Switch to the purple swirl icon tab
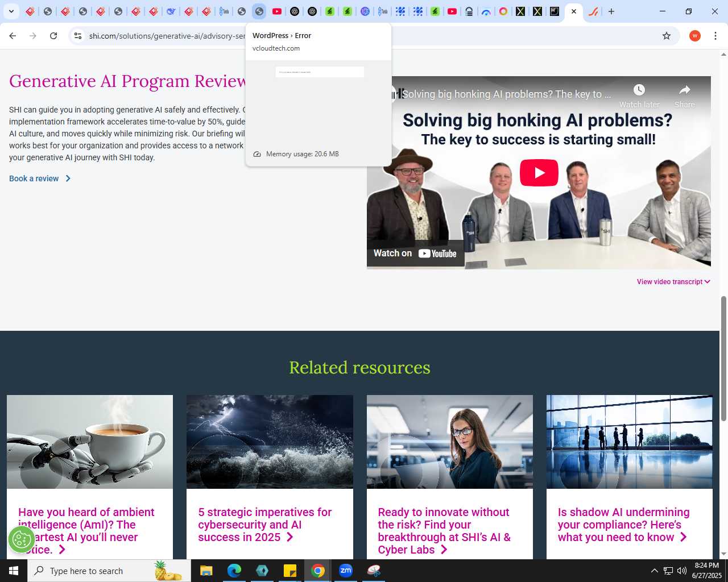The height and width of the screenshot is (582, 728). tap(365, 11)
